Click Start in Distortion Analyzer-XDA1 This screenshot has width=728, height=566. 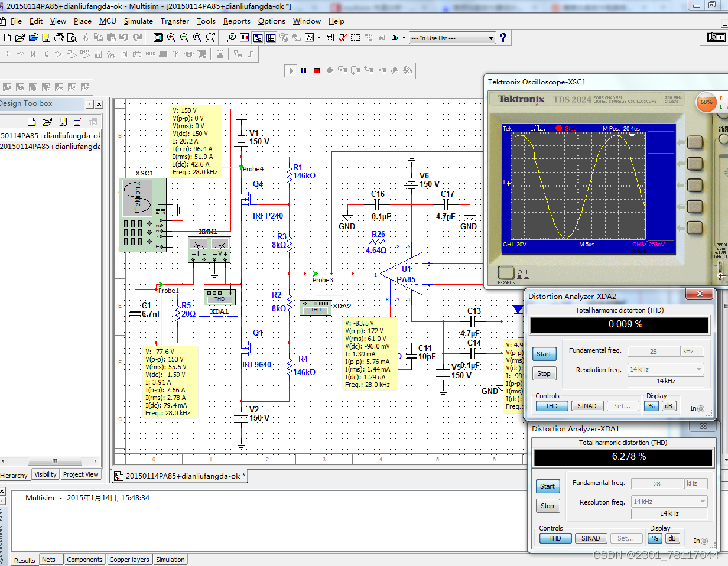pyautogui.click(x=548, y=486)
